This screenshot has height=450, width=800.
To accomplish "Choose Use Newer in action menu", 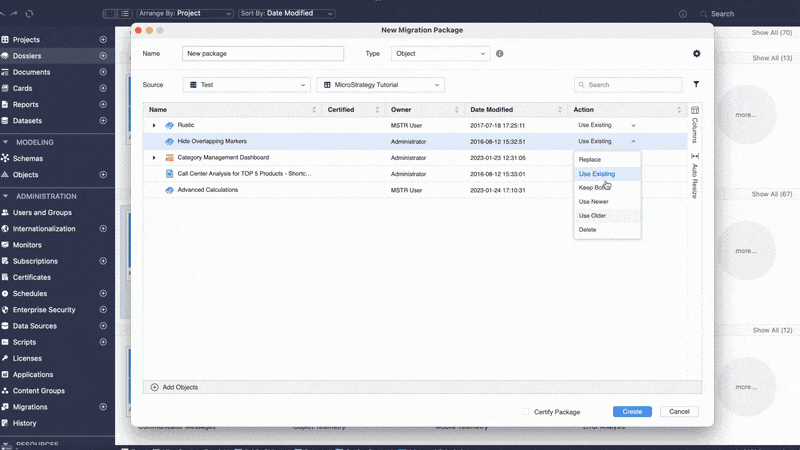I will [593, 202].
